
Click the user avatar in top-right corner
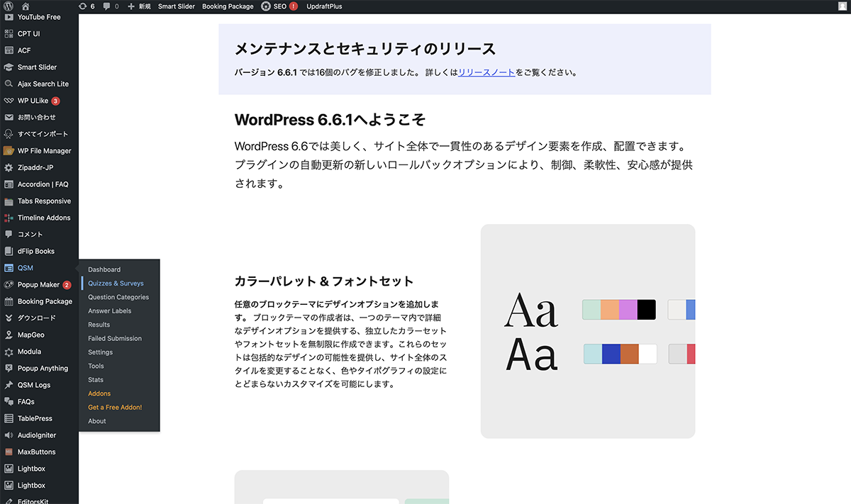coord(842,6)
